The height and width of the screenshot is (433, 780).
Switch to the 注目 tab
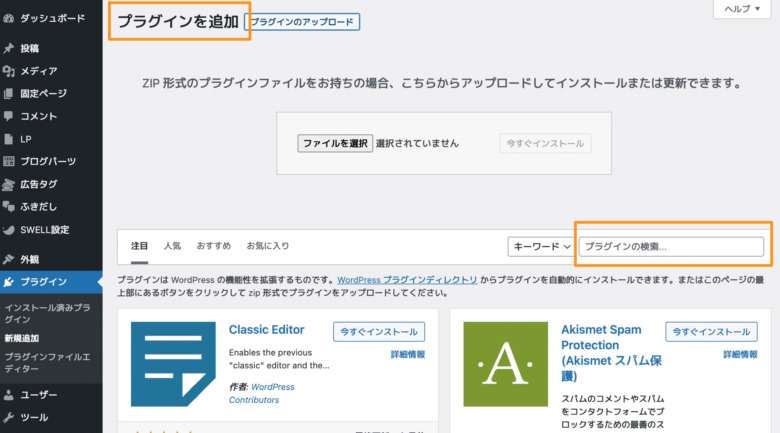[x=139, y=246]
